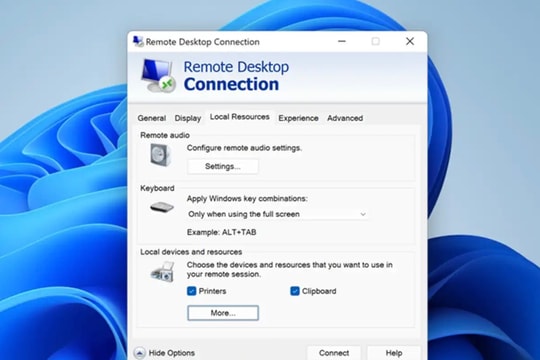
Task: Click the 'Local devices and resources' heading
Action: (x=191, y=252)
